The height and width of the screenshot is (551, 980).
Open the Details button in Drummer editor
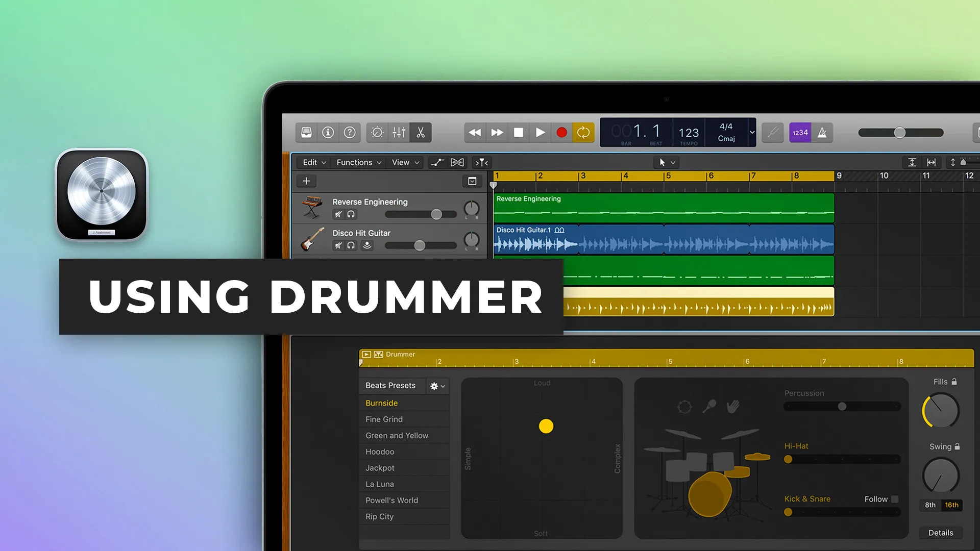(941, 533)
